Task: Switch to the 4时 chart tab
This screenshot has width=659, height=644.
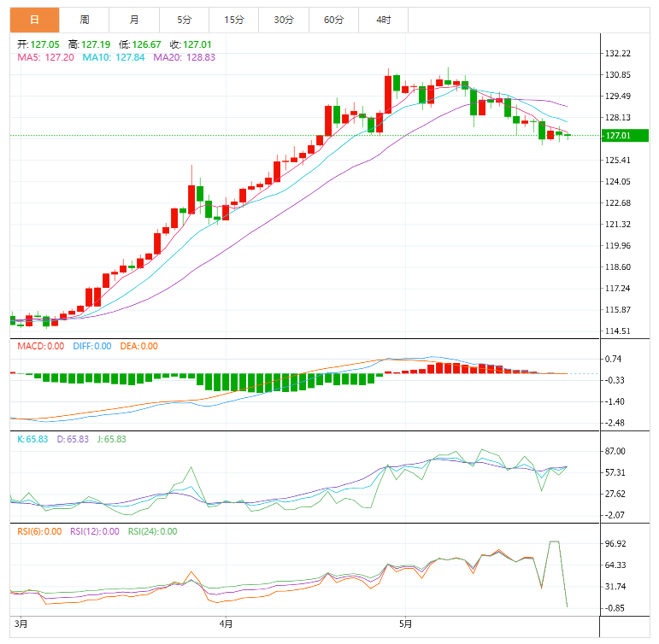Action: tap(383, 19)
